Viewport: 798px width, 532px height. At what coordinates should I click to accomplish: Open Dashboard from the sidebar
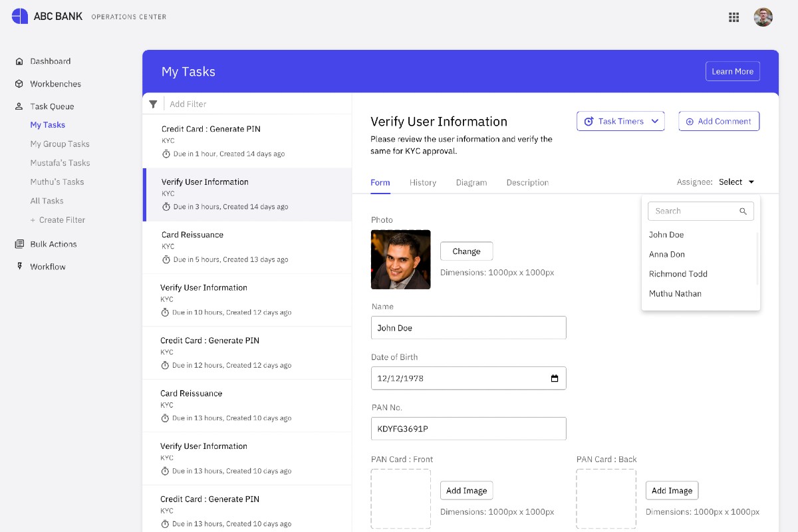50,61
